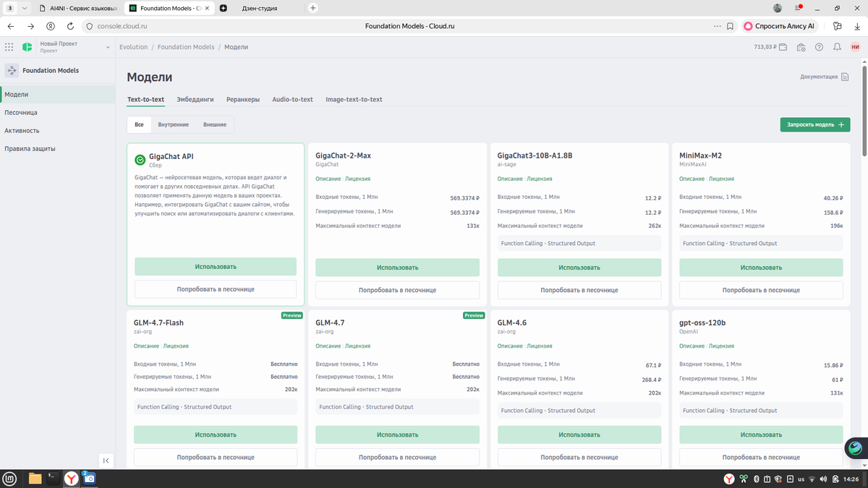This screenshot has height=488, width=868.
Task: Open the Terminal from the taskbar
Action: 53,479
